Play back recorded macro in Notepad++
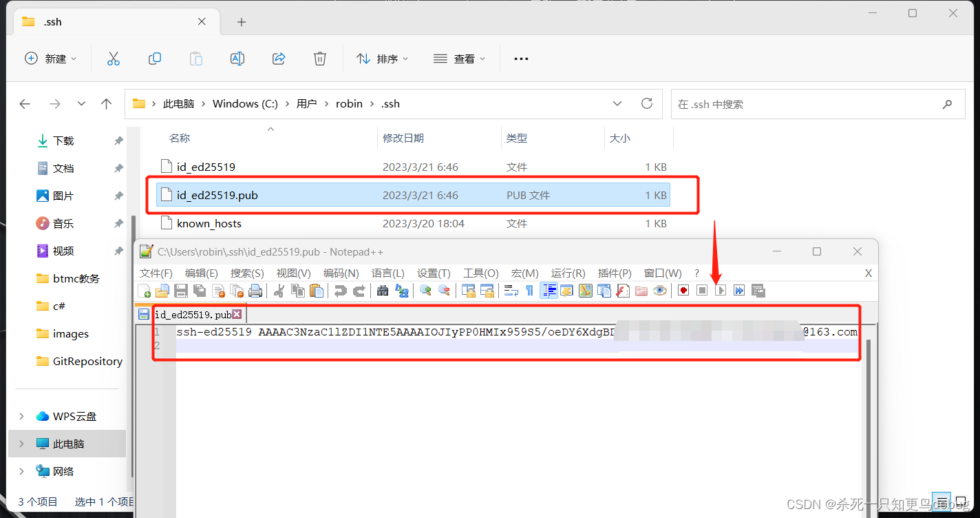 pos(721,291)
